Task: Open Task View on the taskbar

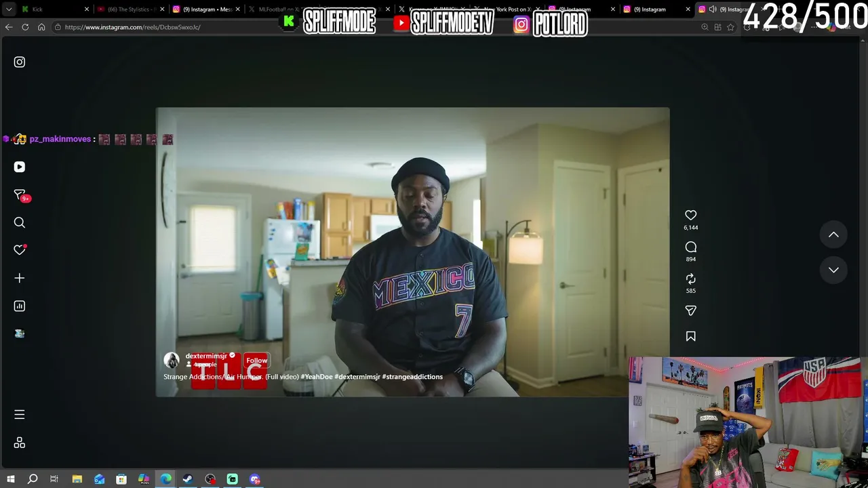Action: [54, 479]
